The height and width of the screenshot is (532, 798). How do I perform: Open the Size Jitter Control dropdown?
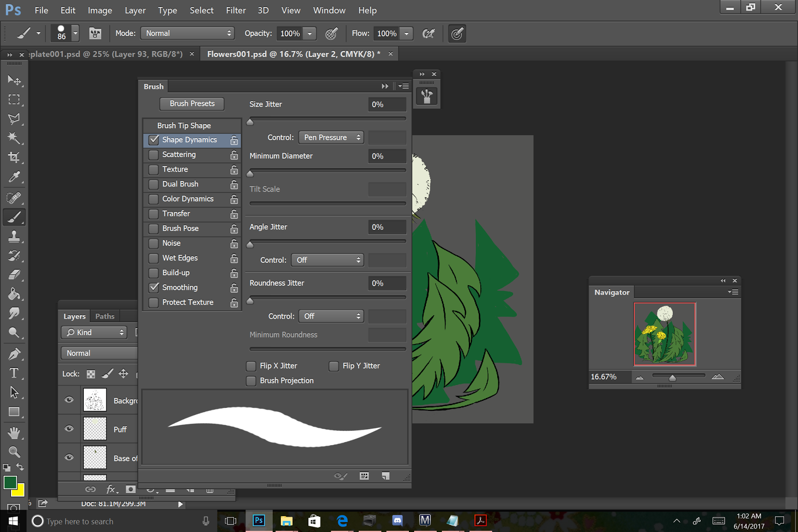coord(331,138)
